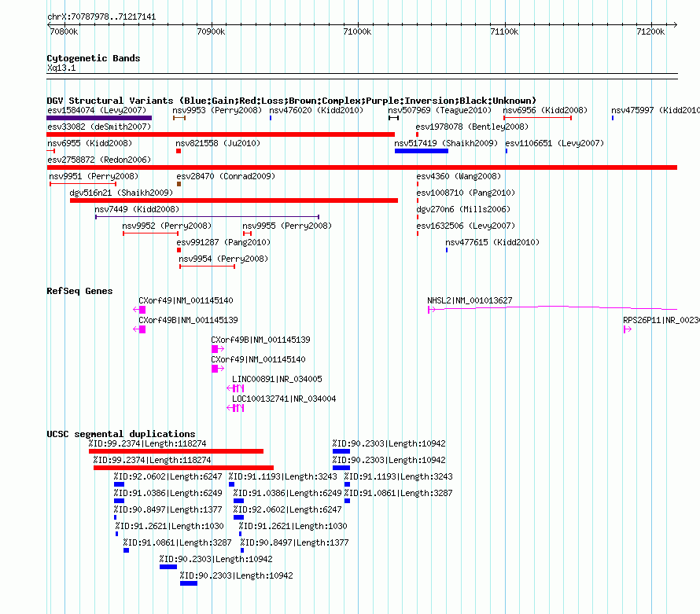Click nsv9955 (Perry2008) variant label

(287, 226)
